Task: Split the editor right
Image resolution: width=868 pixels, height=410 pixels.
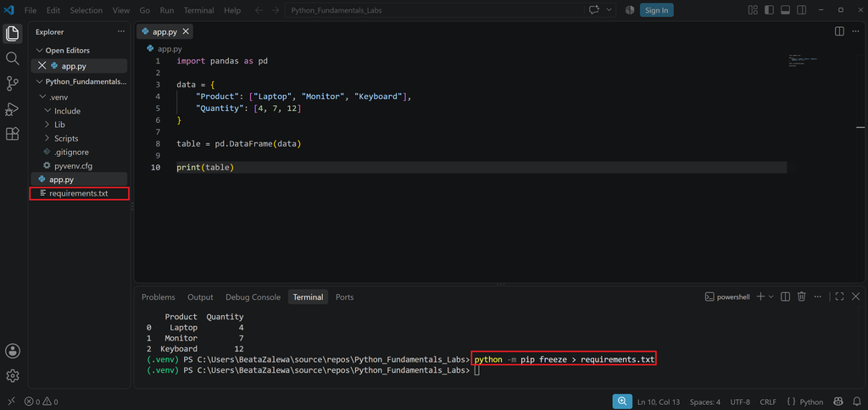Action: click(x=839, y=31)
